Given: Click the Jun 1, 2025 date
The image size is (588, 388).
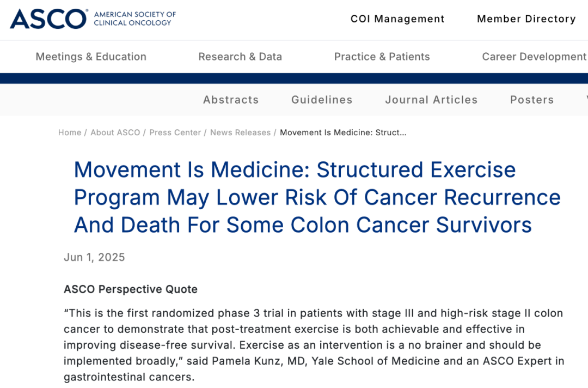Looking at the screenshot, I should 94,257.
